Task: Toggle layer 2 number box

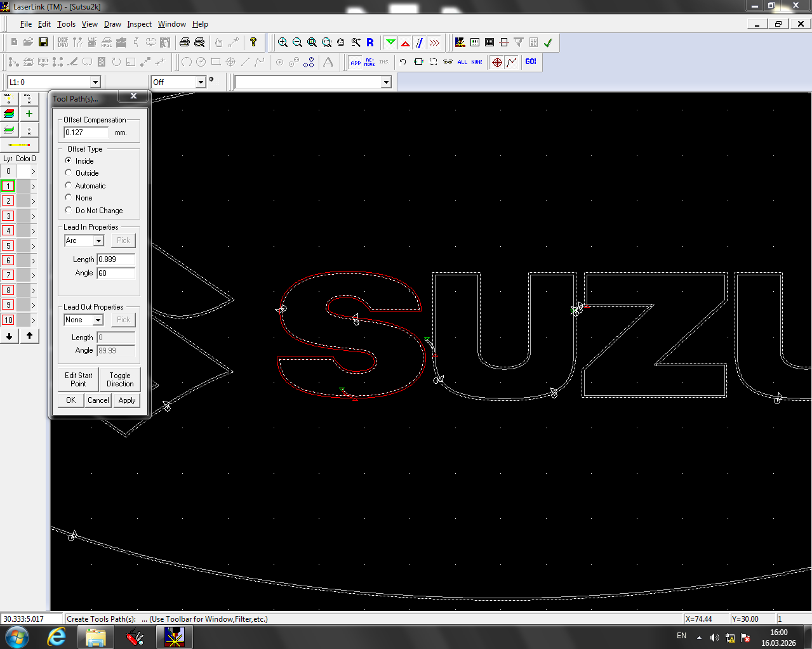Action: (8, 200)
